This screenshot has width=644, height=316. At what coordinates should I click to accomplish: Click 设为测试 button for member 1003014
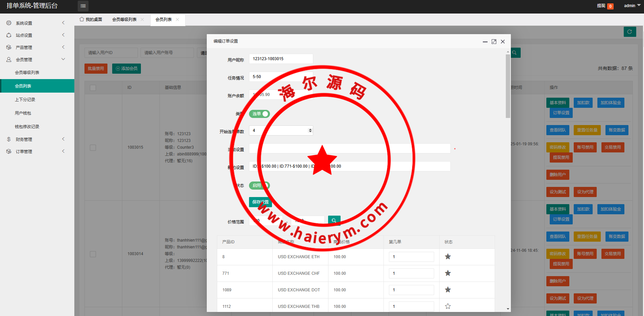tap(558, 298)
